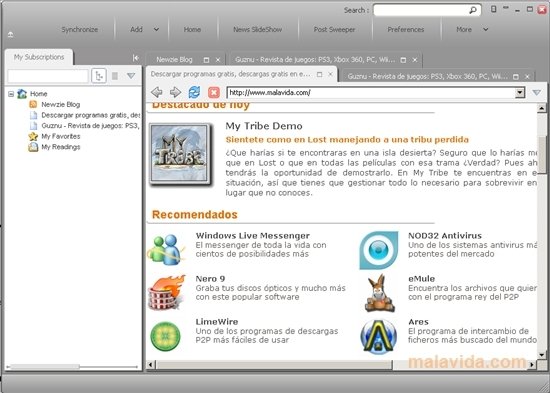
Task: Open the Nero 9 link
Action: click(210, 279)
